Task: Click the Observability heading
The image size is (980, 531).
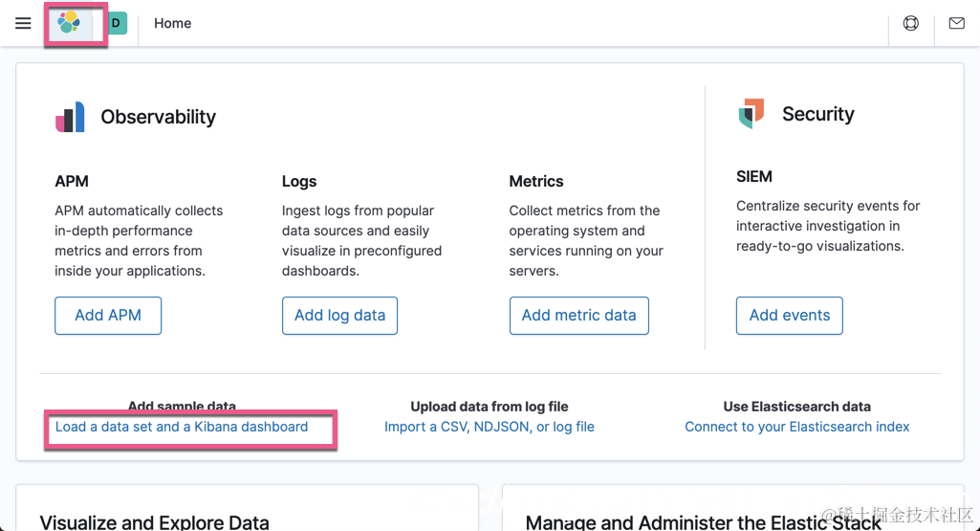Action: point(158,117)
